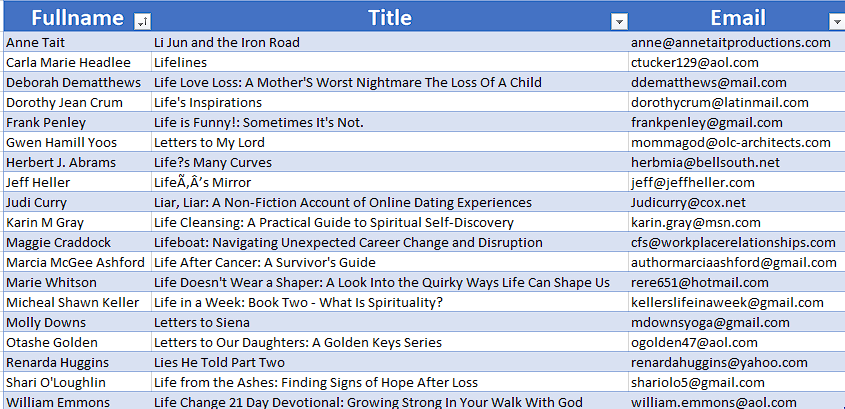Select the Title header cell
The image size is (845, 409).
tap(390, 17)
